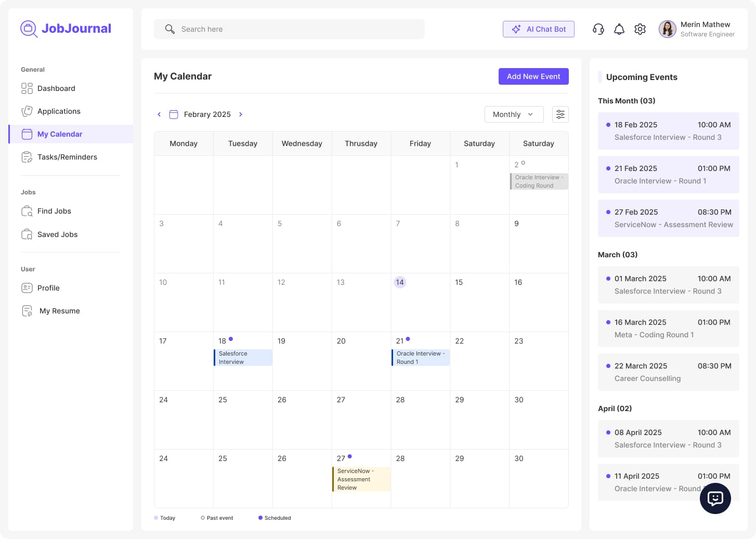This screenshot has width=756, height=539.
Task: Open Applications from the sidebar
Action: point(71,111)
